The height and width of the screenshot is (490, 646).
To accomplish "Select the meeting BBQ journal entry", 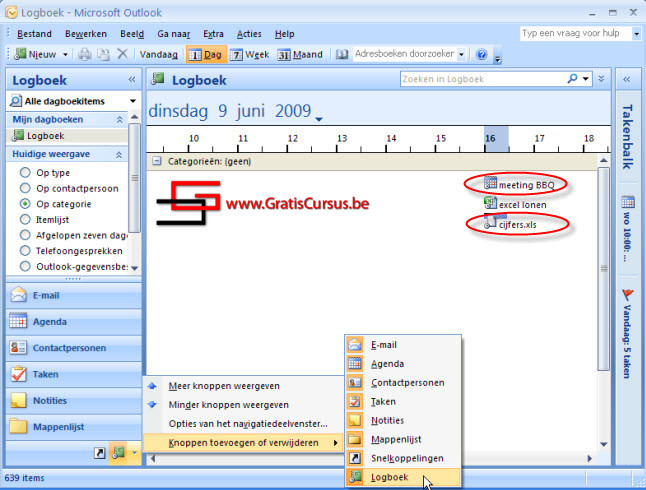I will pos(520,184).
